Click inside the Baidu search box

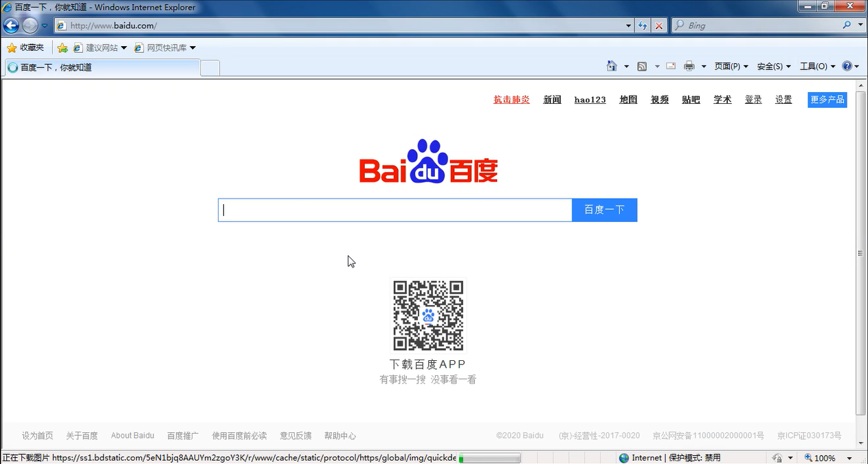(x=395, y=209)
